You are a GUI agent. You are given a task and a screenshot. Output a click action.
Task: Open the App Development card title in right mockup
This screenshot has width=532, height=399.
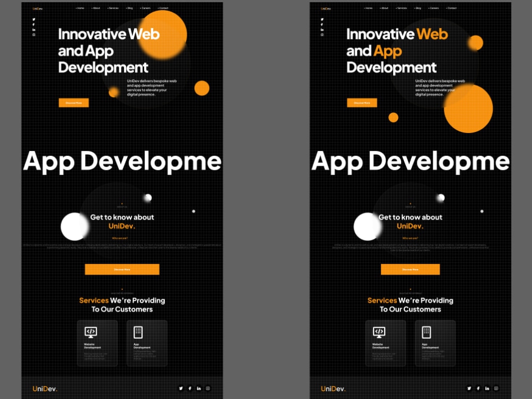coord(430,346)
